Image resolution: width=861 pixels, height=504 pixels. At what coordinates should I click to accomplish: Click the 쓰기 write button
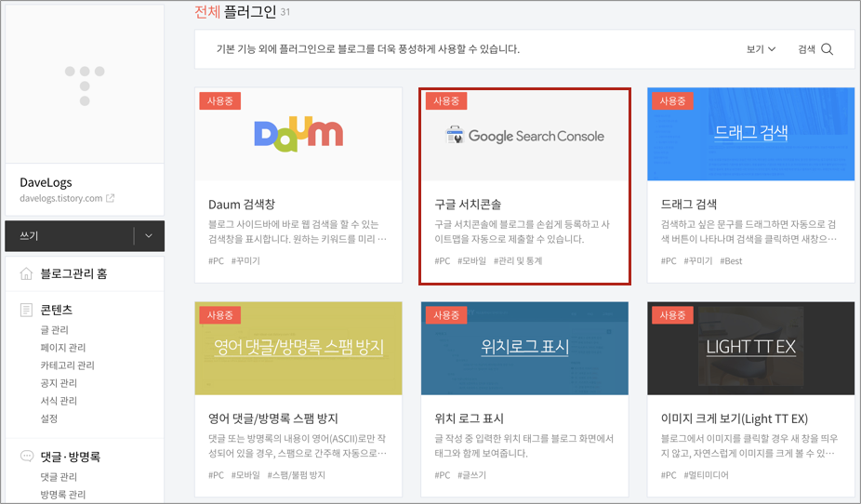[69, 236]
